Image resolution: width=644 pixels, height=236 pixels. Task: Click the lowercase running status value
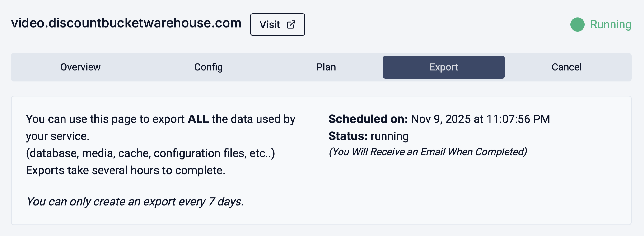(x=389, y=136)
